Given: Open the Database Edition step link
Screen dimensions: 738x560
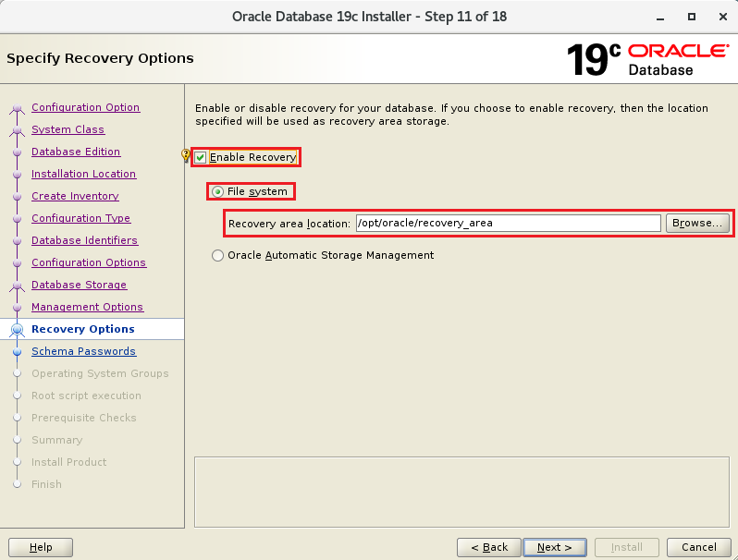Looking at the screenshot, I should coord(76,152).
